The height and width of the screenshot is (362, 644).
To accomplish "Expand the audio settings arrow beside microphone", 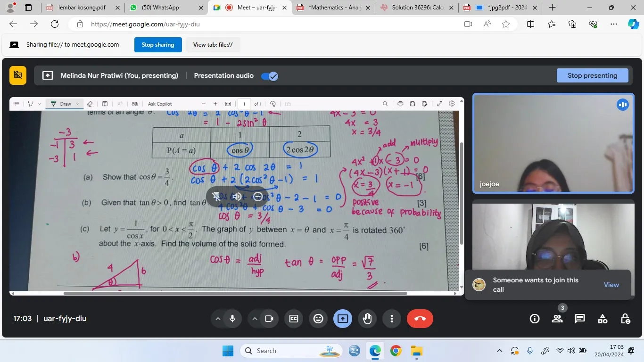I will point(218,319).
